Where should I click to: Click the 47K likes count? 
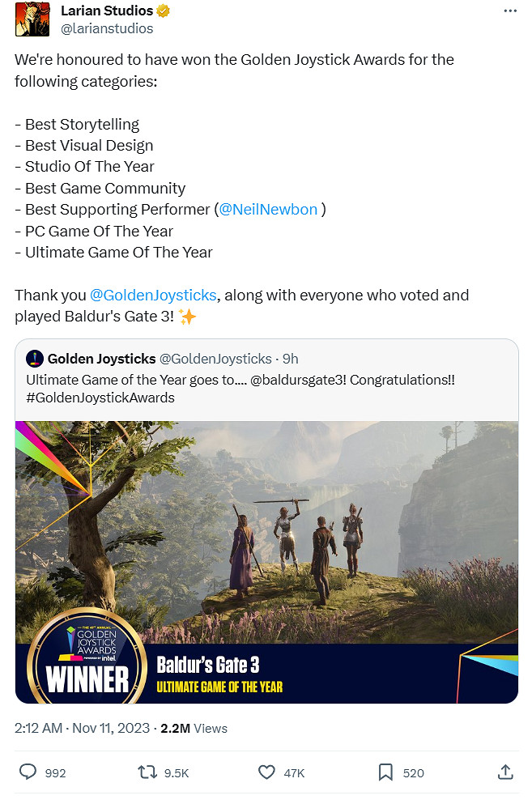(x=295, y=772)
